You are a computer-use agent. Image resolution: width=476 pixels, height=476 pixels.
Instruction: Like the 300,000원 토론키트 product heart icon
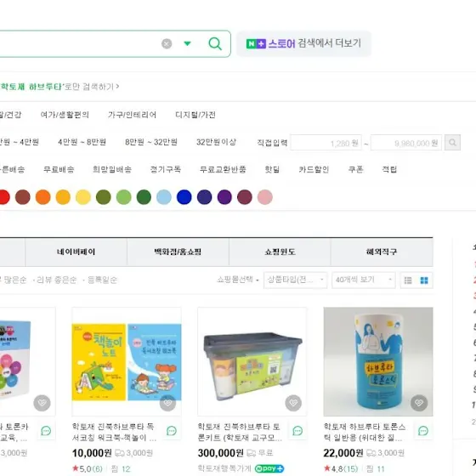[x=293, y=403]
